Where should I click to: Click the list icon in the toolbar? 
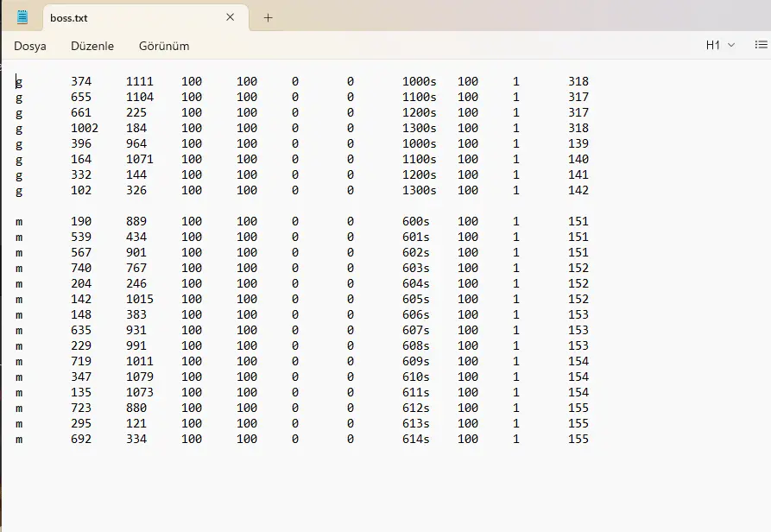[762, 45]
